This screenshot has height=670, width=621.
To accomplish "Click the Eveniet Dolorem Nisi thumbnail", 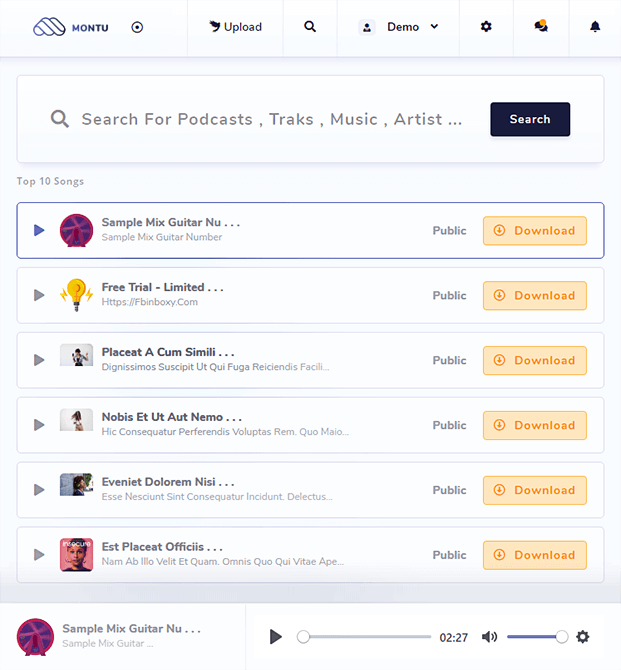I will point(77,484).
